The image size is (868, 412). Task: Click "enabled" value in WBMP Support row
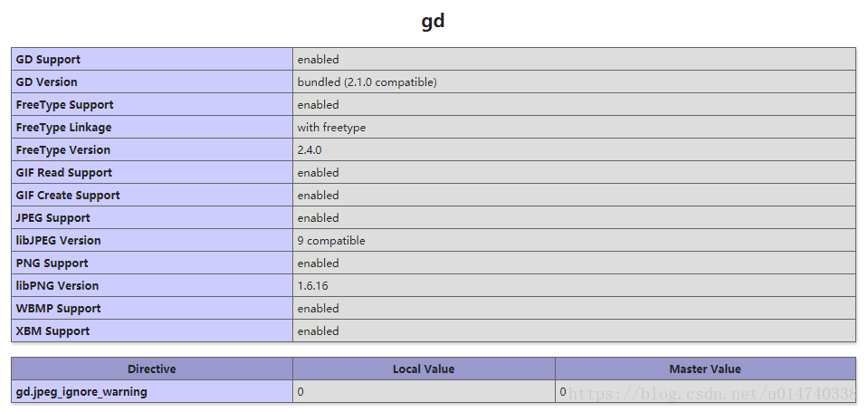(x=318, y=309)
